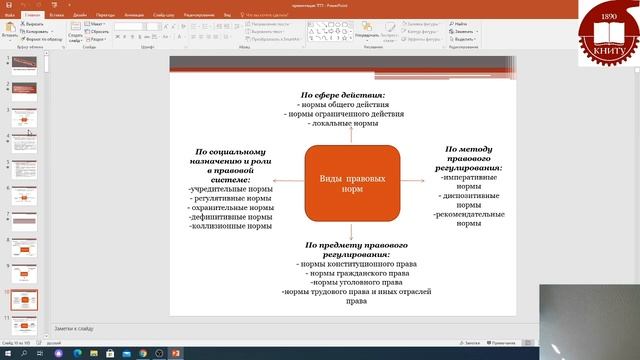640x360 pixels.
Task: Select the rectangle shape in shapes gallery
Action: click(331, 24)
